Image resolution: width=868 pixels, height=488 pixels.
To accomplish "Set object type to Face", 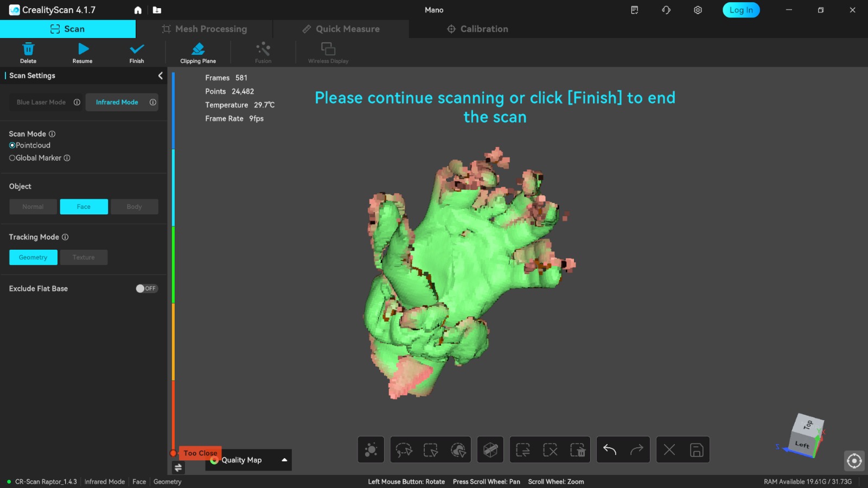I will pos(84,207).
